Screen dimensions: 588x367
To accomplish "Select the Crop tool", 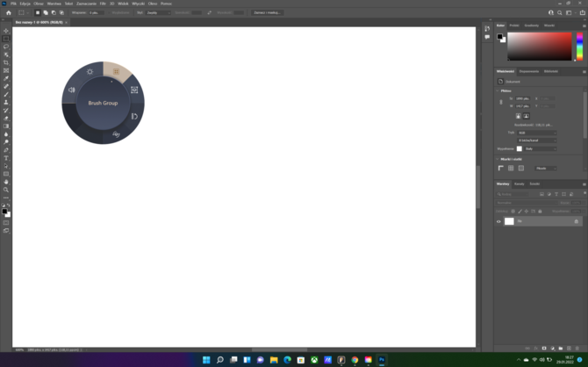I will tap(6, 62).
